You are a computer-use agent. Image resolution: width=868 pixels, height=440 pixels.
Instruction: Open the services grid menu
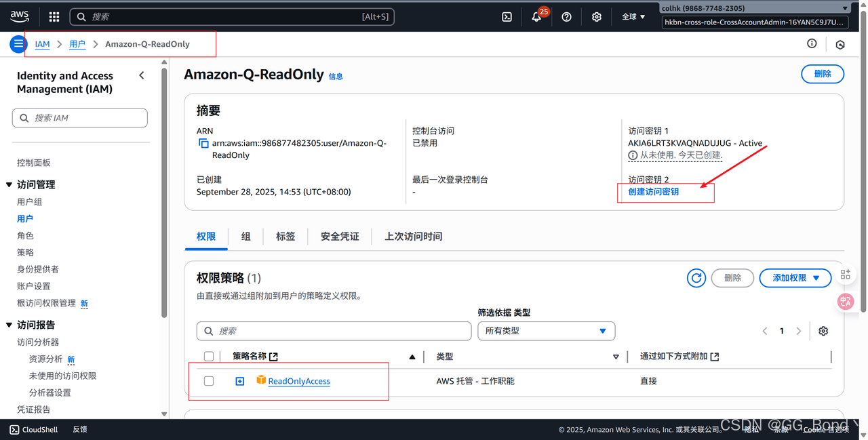point(54,17)
